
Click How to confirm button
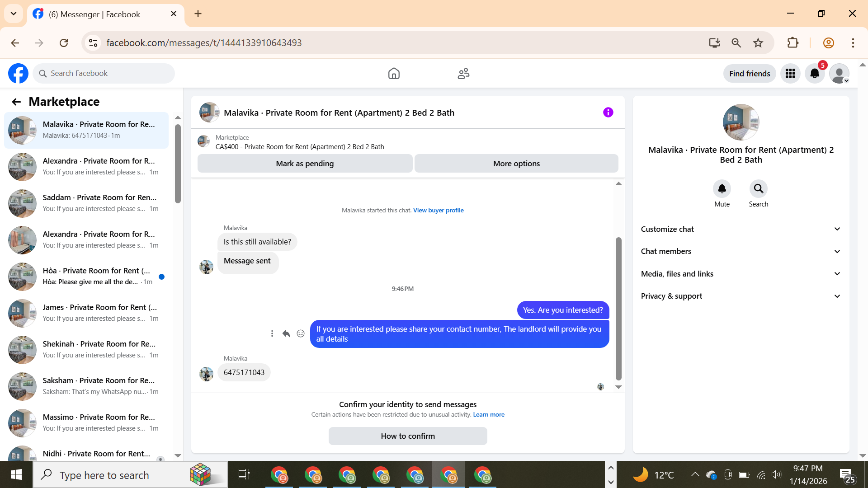pos(407,436)
